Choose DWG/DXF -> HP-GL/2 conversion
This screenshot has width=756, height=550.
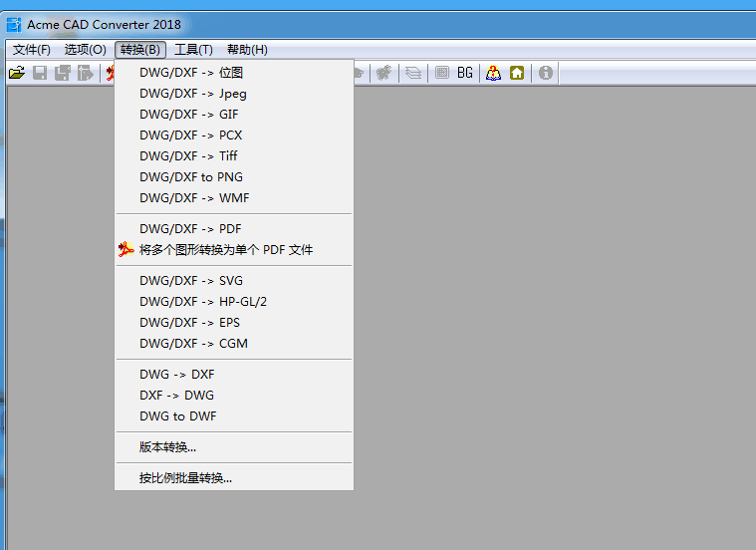(x=234, y=302)
